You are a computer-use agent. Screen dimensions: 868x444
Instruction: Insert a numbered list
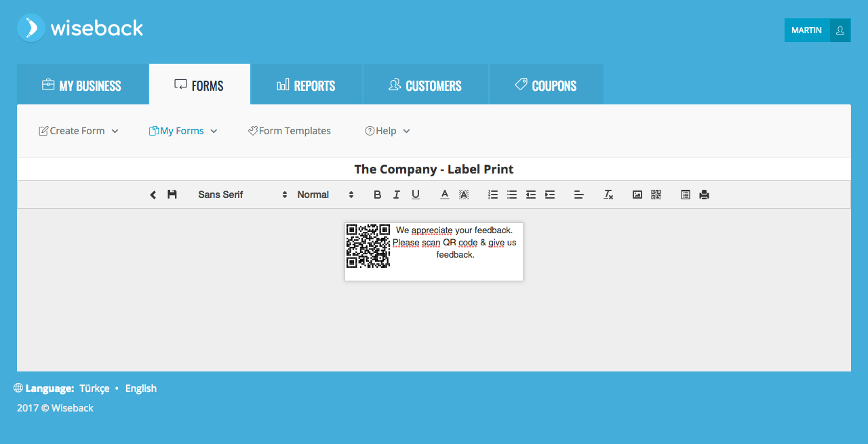point(493,195)
